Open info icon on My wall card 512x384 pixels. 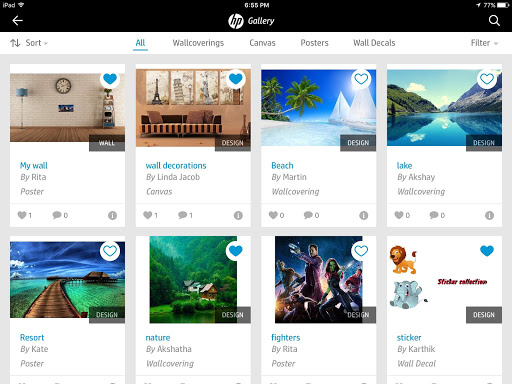pos(113,215)
